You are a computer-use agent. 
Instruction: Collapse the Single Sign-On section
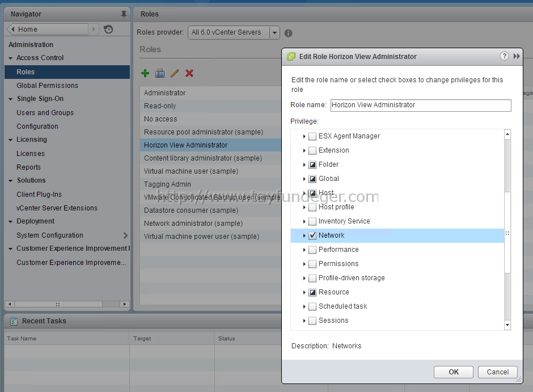click(x=11, y=99)
